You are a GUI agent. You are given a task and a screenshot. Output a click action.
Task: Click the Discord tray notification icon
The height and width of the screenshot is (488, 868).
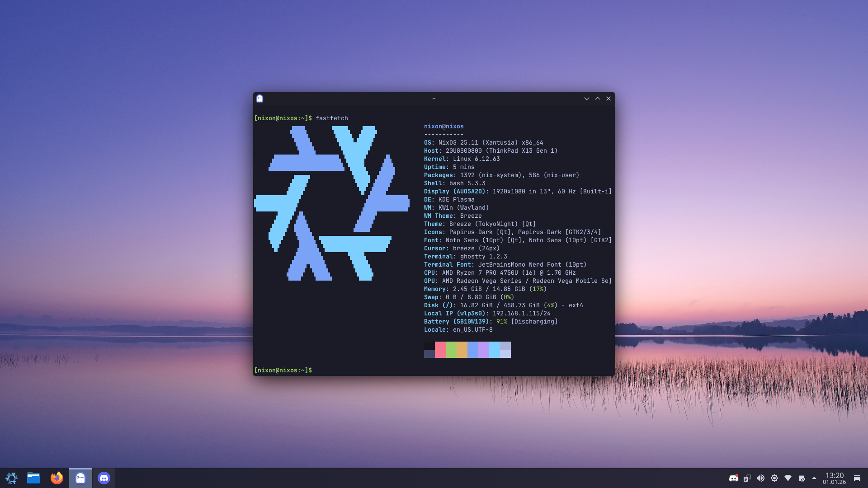coord(733,478)
